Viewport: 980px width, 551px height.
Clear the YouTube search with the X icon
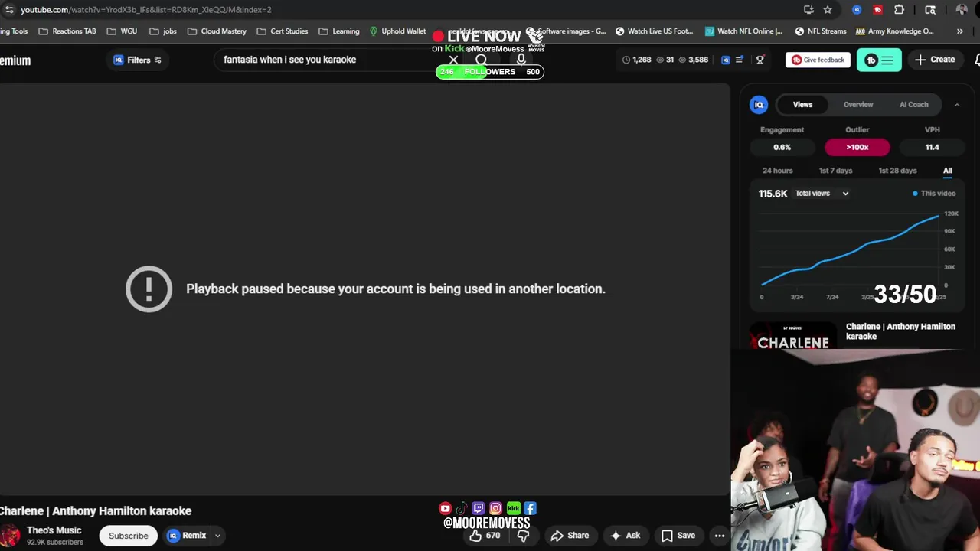pos(453,60)
